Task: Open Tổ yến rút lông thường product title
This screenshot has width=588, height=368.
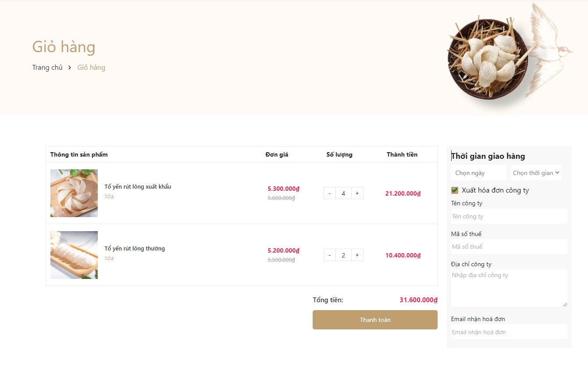Action: point(135,249)
